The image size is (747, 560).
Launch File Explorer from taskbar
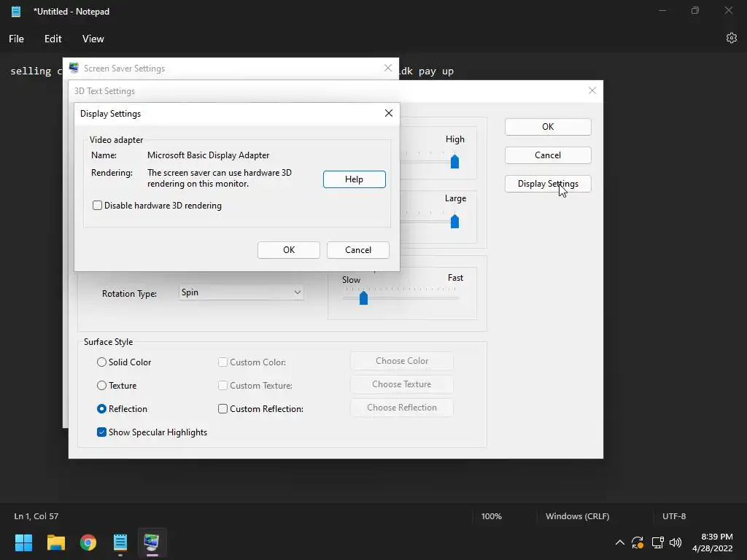55,542
